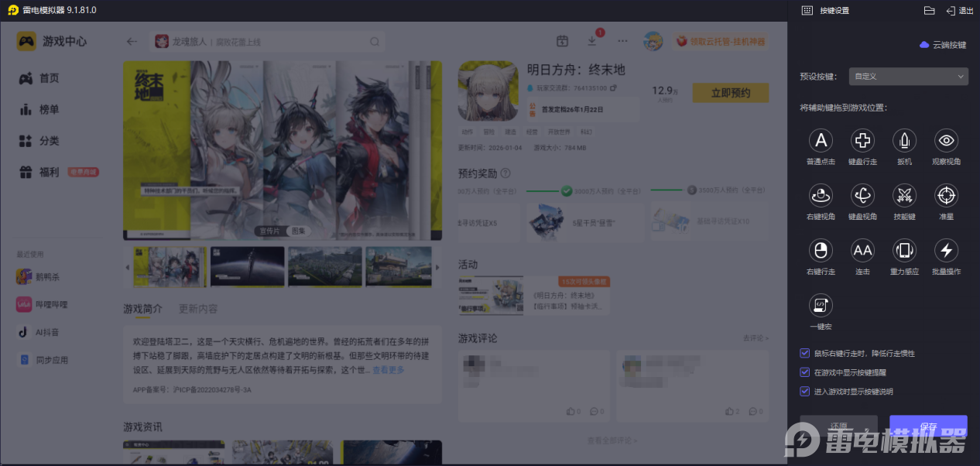980x466 pixels.
Task: Toggle 在游戏中显示按键提醒 checkbox
Action: click(805, 372)
